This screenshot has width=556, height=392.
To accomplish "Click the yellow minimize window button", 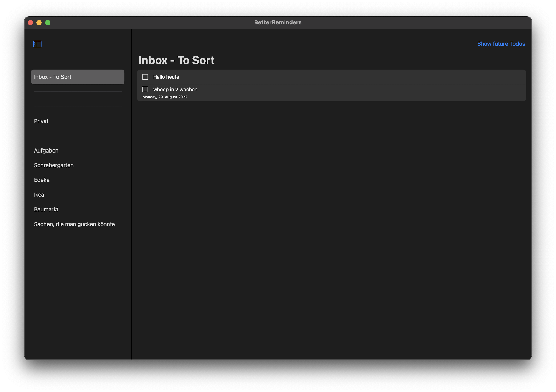I will pos(39,23).
